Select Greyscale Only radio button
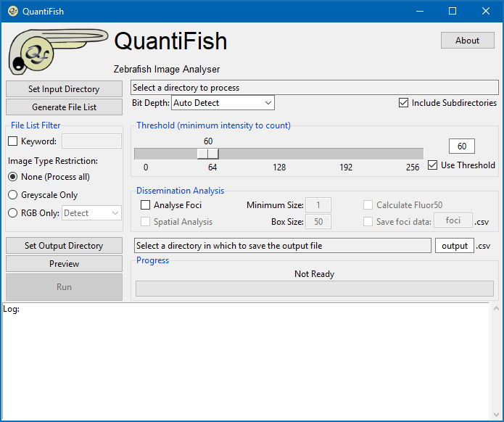Image resolution: width=504 pixels, height=422 pixels. click(12, 195)
